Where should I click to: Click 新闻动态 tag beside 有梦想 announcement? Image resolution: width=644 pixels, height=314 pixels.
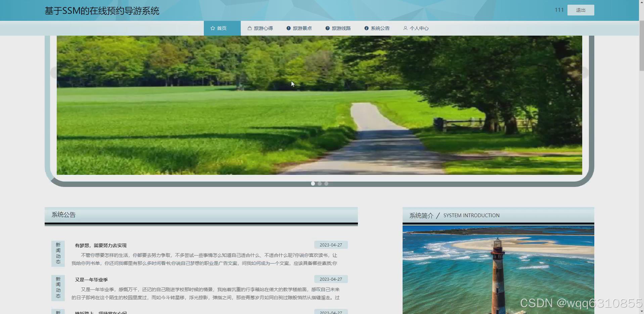[x=58, y=254]
